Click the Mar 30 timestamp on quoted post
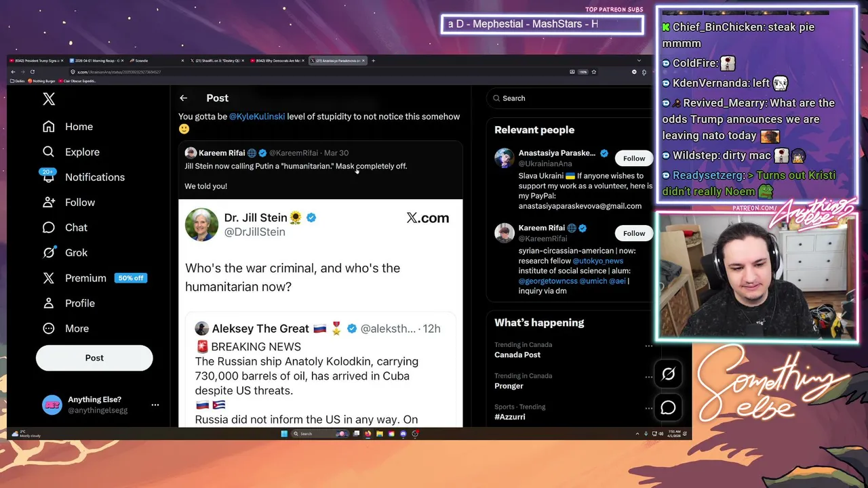The height and width of the screenshot is (488, 868). click(x=336, y=153)
